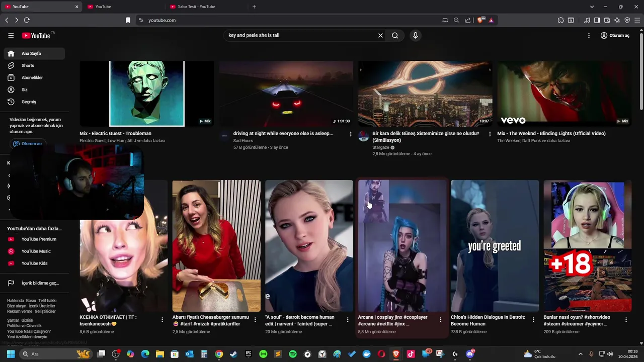The image size is (644, 362).
Task: Open browser extensions puzzle icon
Action: point(561,20)
